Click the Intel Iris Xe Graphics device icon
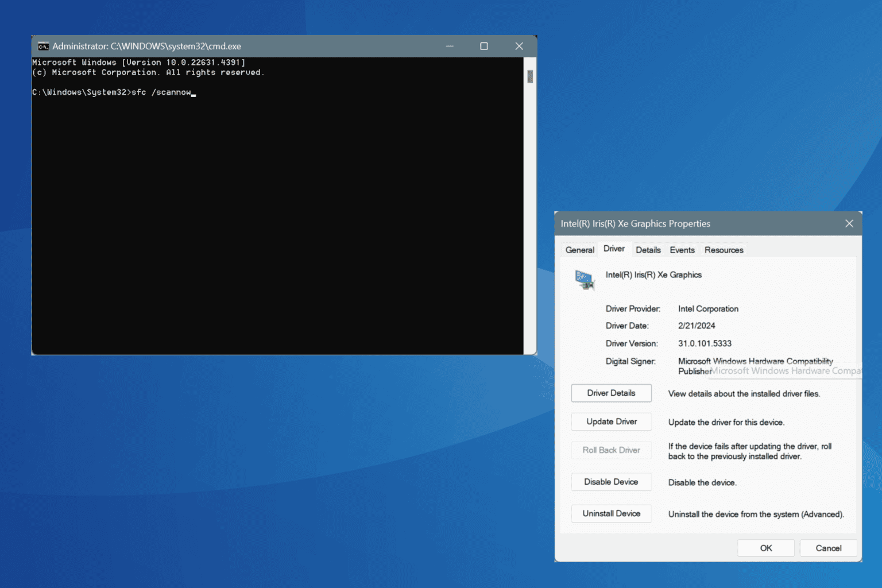The height and width of the screenshot is (588, 882). tap(585, 280)
